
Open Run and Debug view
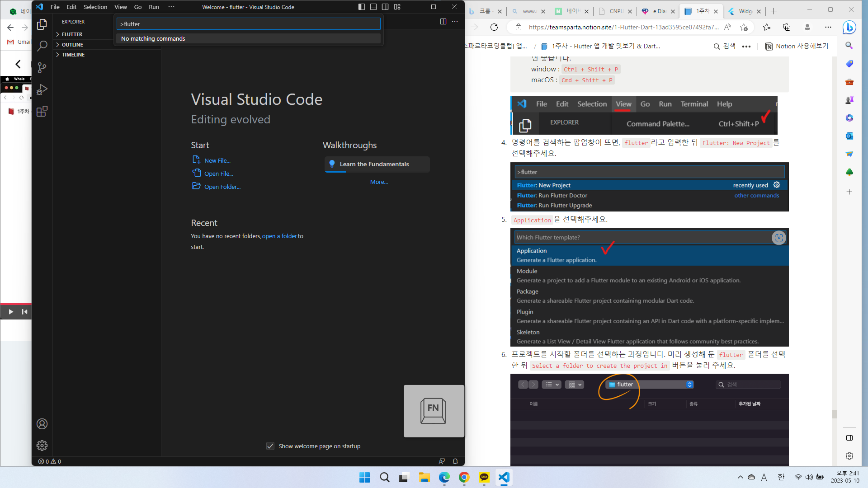42,89
